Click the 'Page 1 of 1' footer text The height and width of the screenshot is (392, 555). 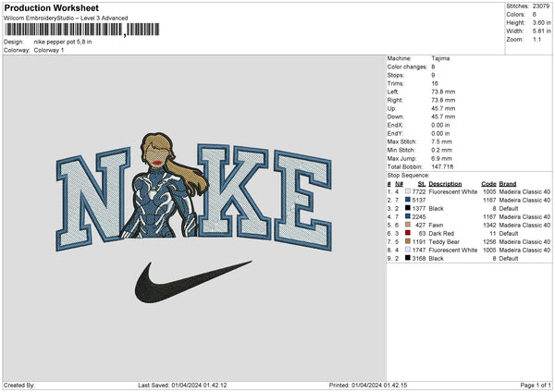536,385
